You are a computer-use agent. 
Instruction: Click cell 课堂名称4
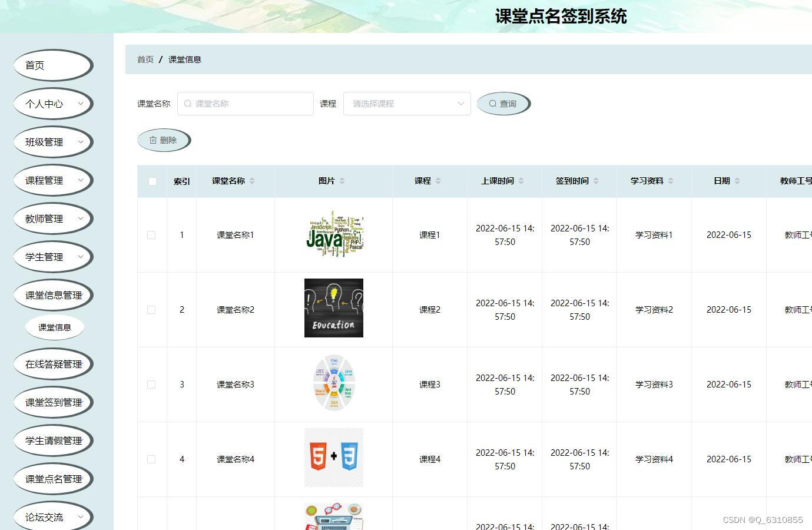tap(236, 459)
